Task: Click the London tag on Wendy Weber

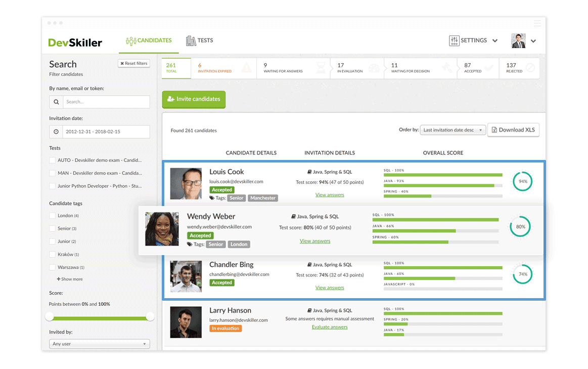Action: pyautogui.click(x=239, y=244)
